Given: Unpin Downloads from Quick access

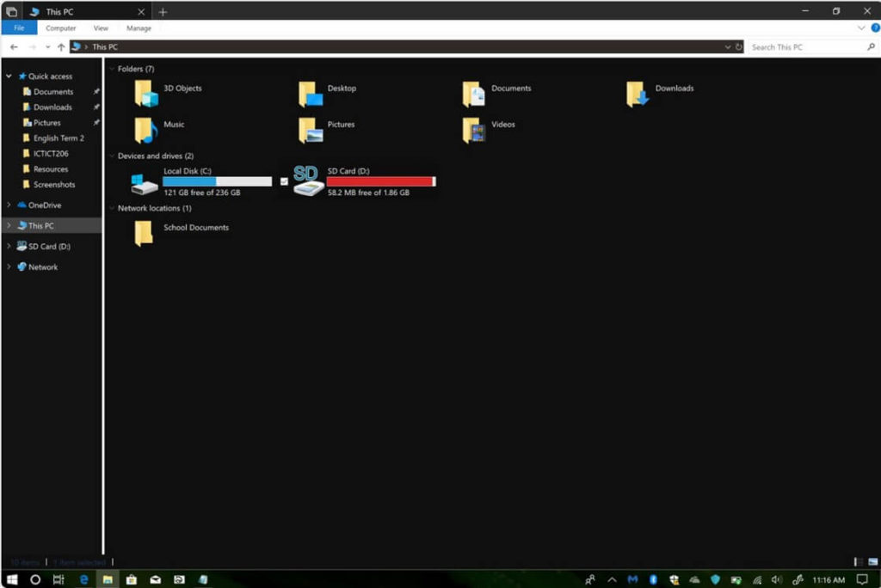Looking at the screenshot, I should 96,107.
